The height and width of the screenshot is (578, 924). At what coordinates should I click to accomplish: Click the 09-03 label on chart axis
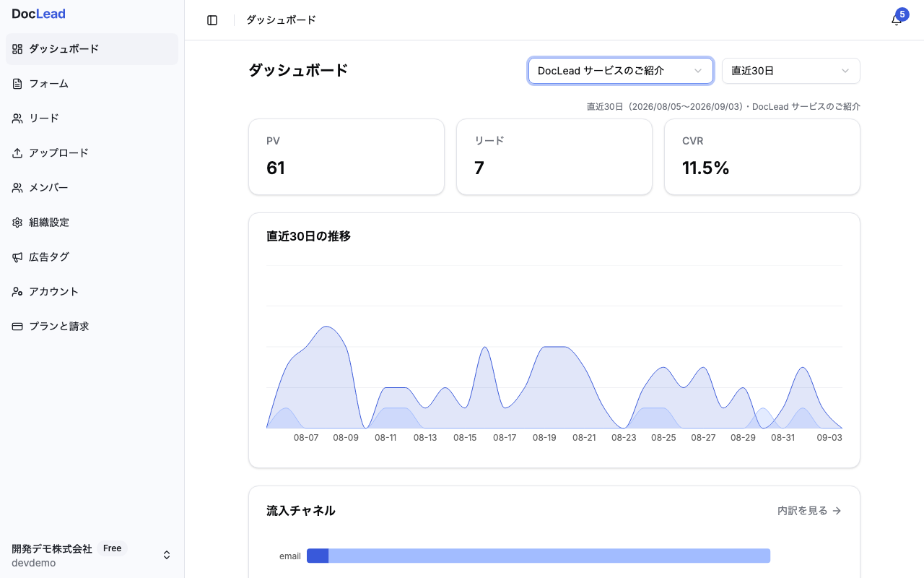[829, 438]
